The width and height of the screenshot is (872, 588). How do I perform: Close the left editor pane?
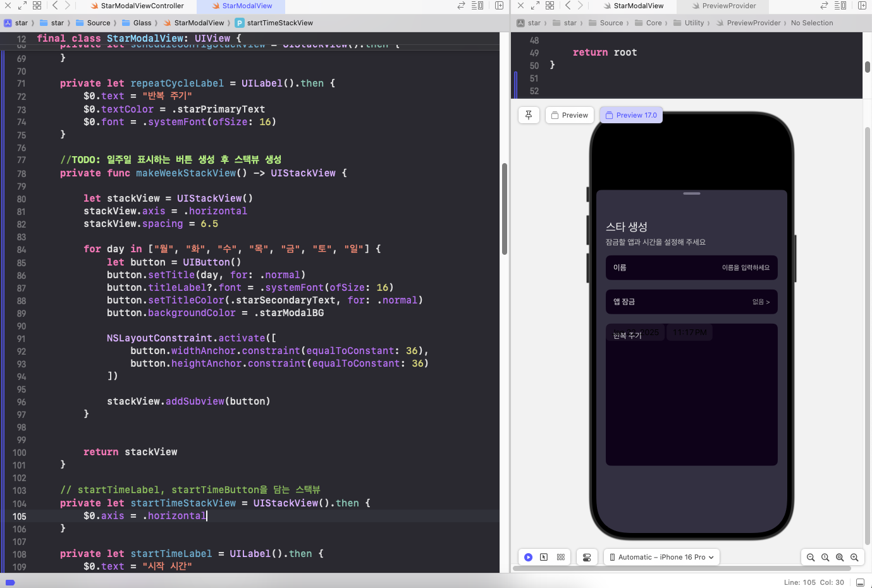pyautogui.click(x=8, y=6)
